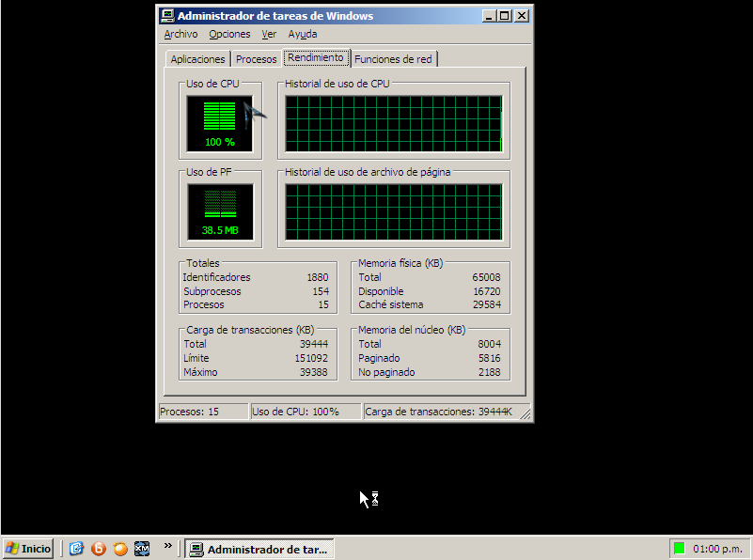753x560 pixels.
Task: Open the Ver menu
Action: coord(269,34)
